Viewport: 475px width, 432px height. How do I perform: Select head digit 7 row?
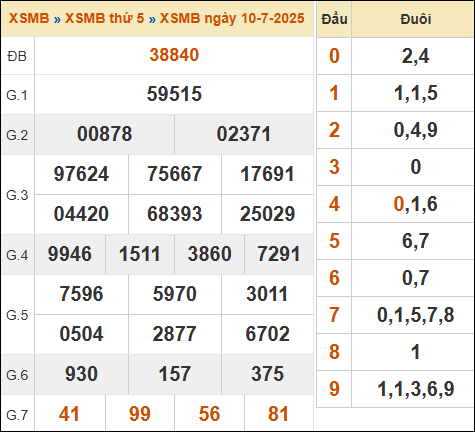pos(395,315)
